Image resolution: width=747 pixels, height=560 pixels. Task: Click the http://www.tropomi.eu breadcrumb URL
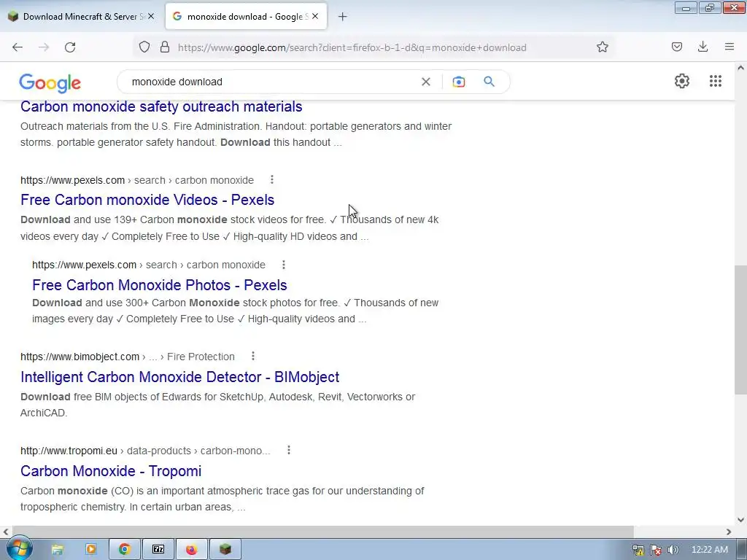coord(69,451)
